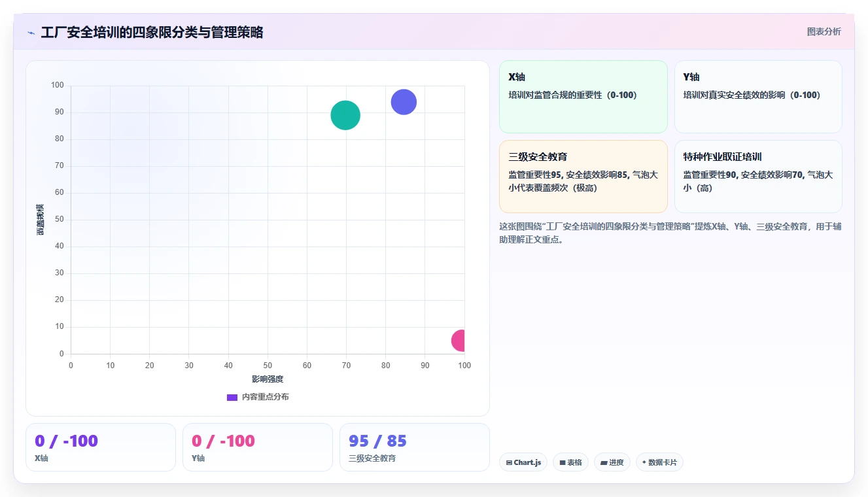Open the 三级安全教育 info card

pyautogui.click(x=583, y=177)
